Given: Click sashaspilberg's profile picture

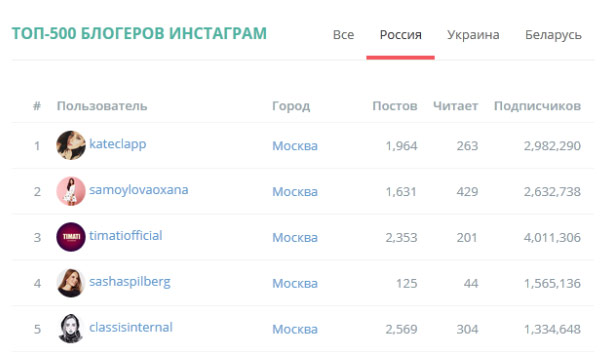Looking at the screenshot, I should pyautogui.click(x=71, y=283).
